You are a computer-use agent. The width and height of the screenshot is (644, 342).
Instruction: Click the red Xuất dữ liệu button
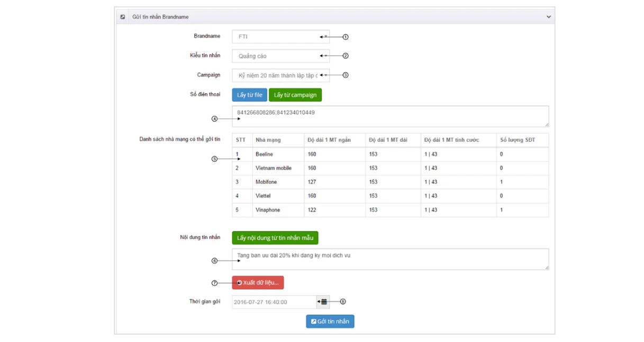click(x=258, y=283)
